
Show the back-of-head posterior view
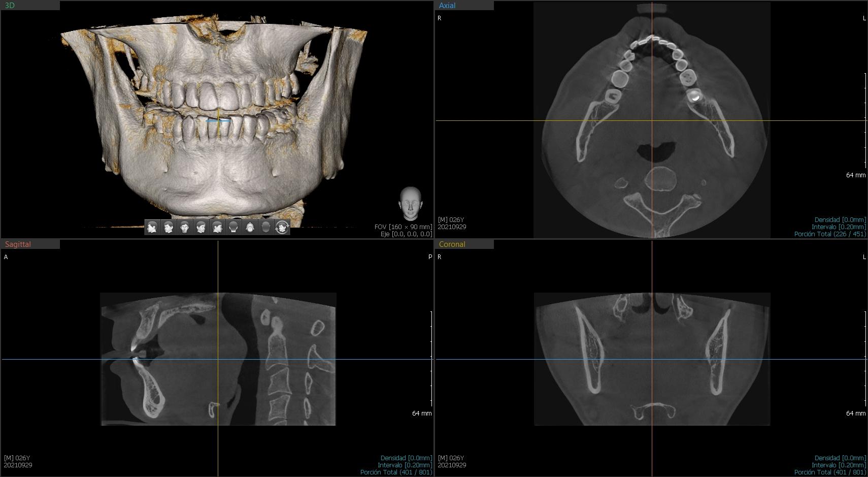click(233, 227)
